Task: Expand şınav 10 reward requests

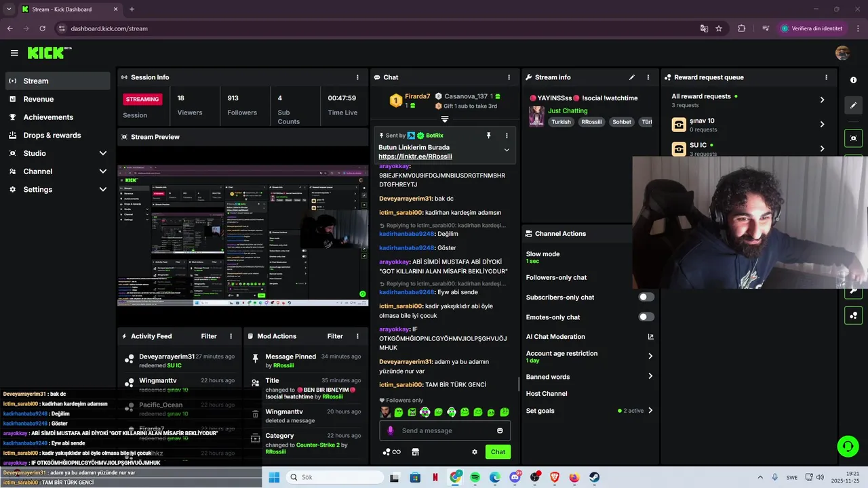Action: tap(822, 124)
